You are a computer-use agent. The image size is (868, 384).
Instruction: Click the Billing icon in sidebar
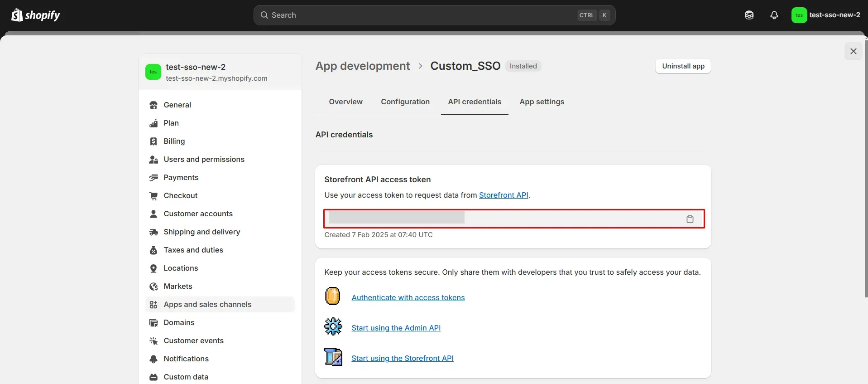(x=153, y=141)
